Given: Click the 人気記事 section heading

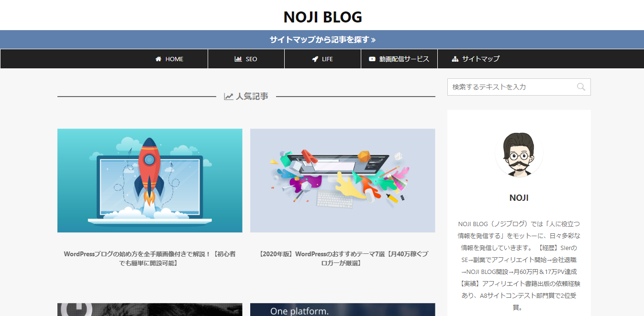Looking at the screenshot, I should coord(246,97).
